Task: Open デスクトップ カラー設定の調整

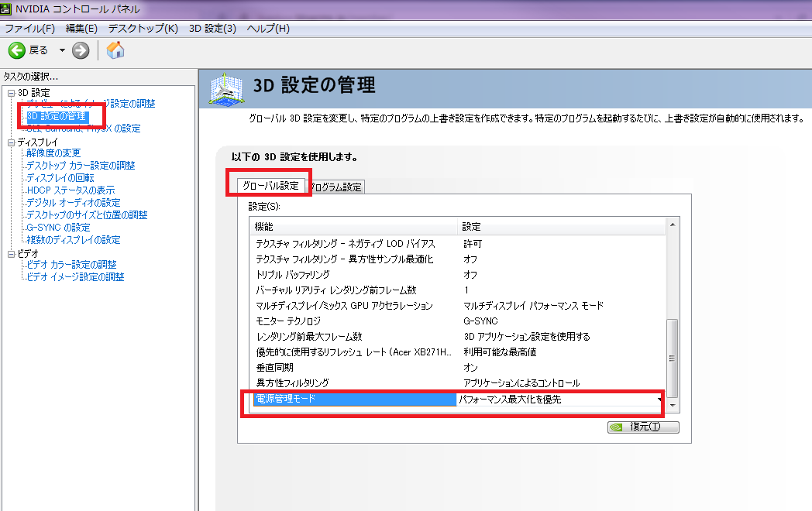Action: click(81, 166)
